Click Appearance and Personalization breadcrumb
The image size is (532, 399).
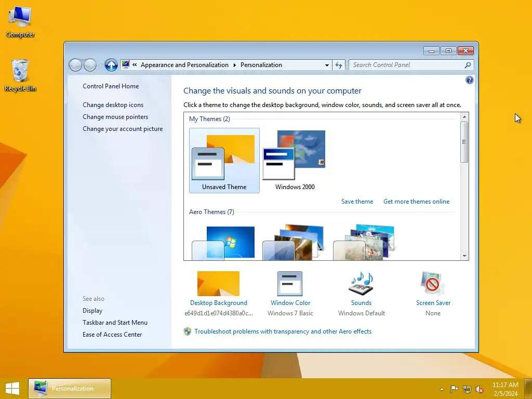click(184, 65)
